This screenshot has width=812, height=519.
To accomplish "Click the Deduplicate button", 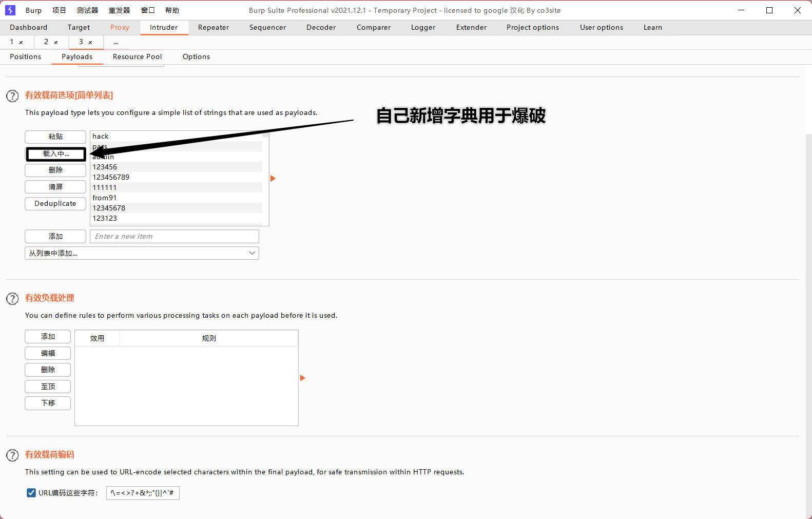I will (x=55, y=203).
